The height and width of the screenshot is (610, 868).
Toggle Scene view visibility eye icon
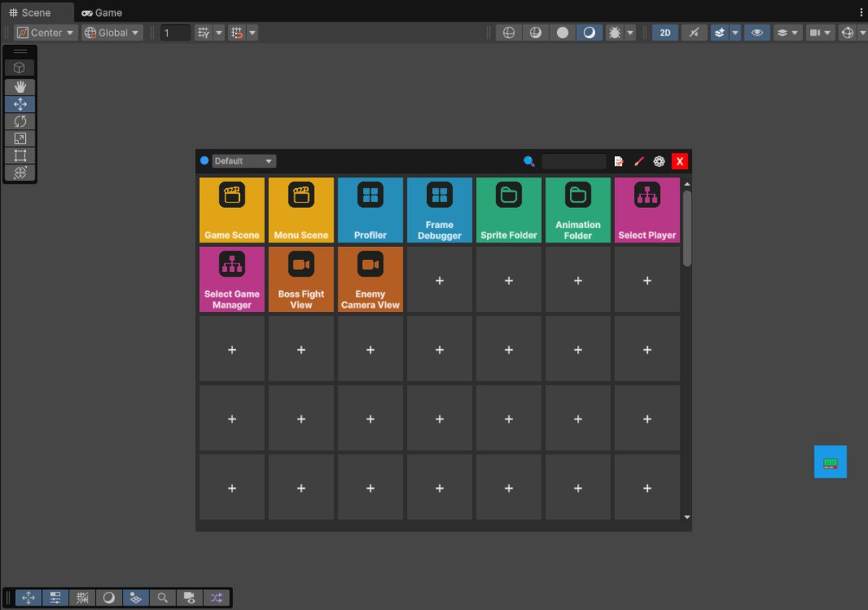pos(757,32)
